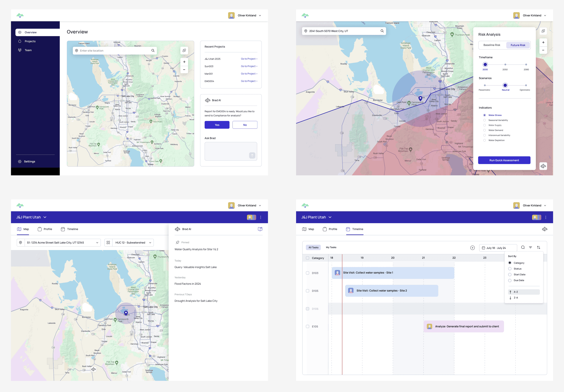This screenshot has width=564, height=392.
Task: Select the Water Stress indicator
Action: coord(484,115)
